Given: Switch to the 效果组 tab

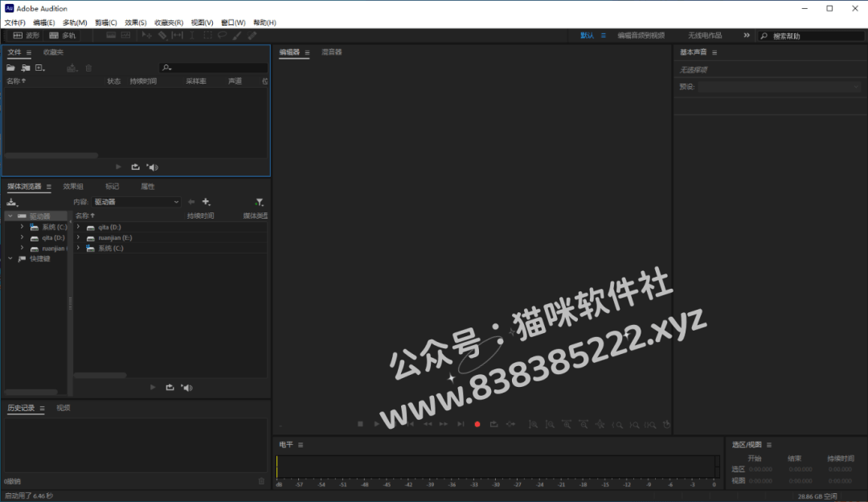Looking at the screenshot, I should coord(73,187).
